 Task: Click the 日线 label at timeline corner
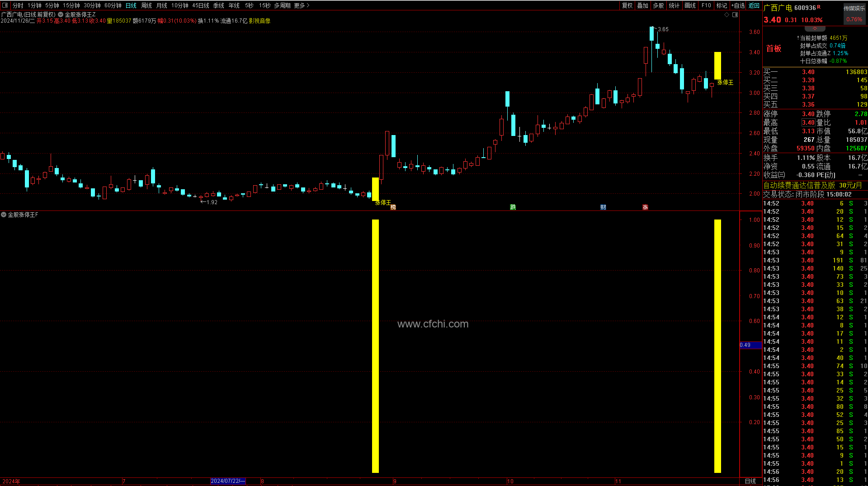point(750,481)
